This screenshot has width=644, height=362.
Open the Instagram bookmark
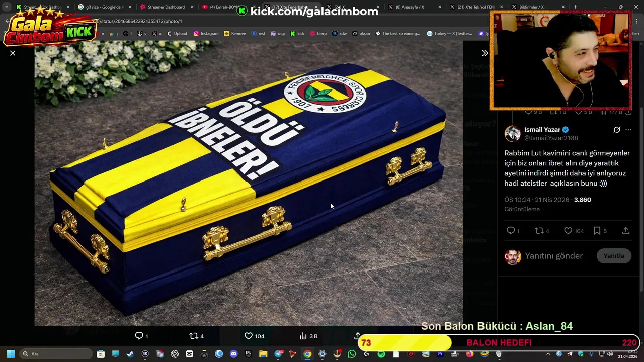pos(206,34)
